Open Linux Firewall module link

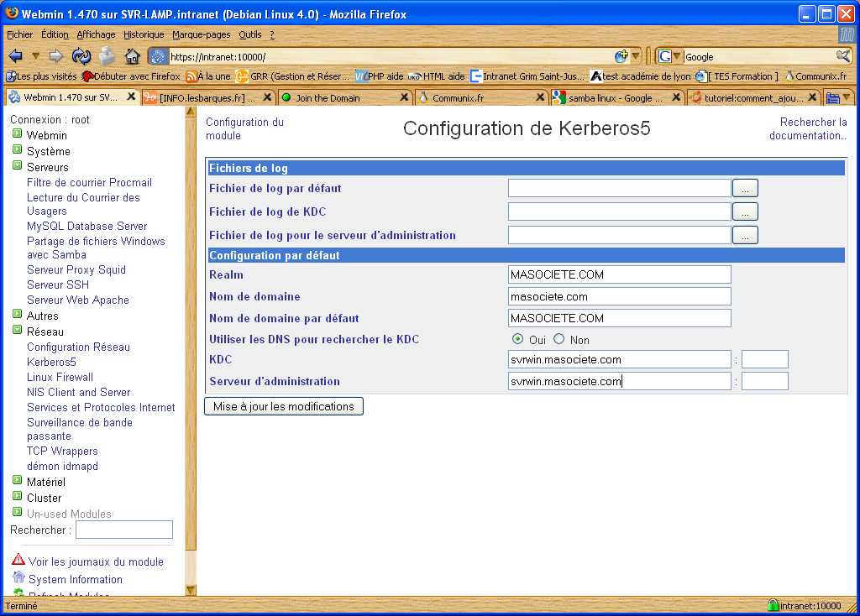point(60,377)
